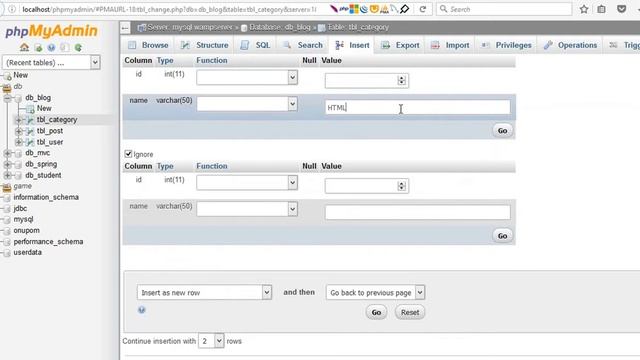Collapse navigation panel arrow button
This screenshot has height=360, width=640.
pos(125,28)
